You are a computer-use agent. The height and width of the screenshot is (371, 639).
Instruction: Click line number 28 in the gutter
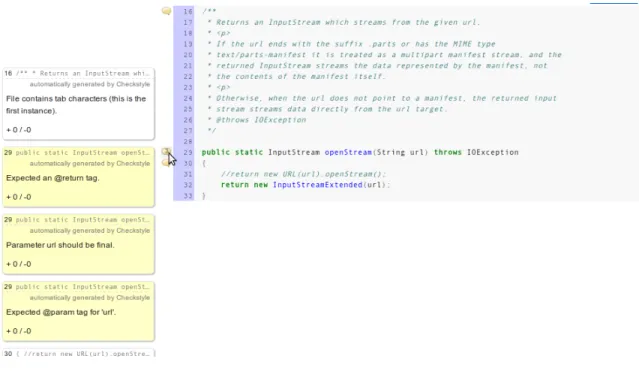pyautogui.click(x=187, y=141)
